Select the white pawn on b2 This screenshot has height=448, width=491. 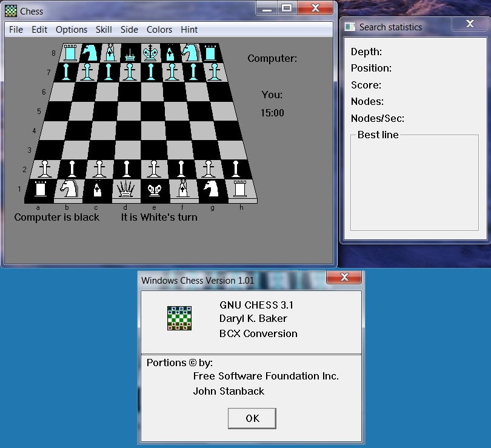72,169
